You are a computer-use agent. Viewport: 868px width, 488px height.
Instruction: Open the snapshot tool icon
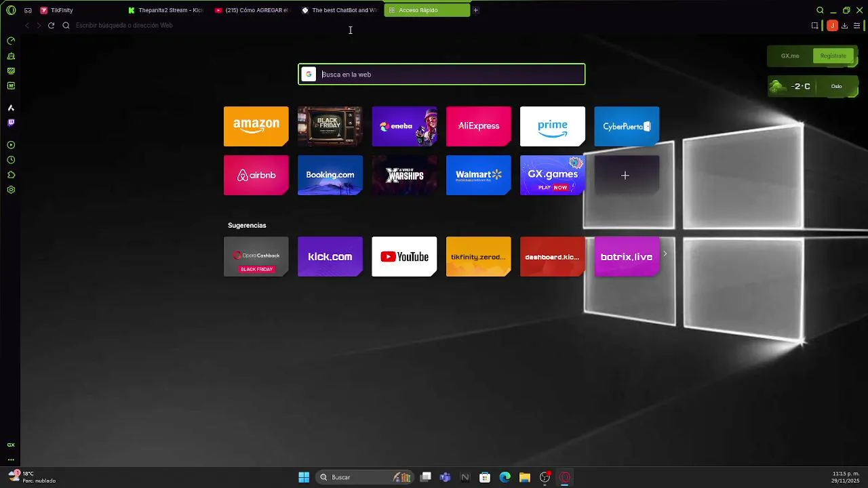click(815, 26)
